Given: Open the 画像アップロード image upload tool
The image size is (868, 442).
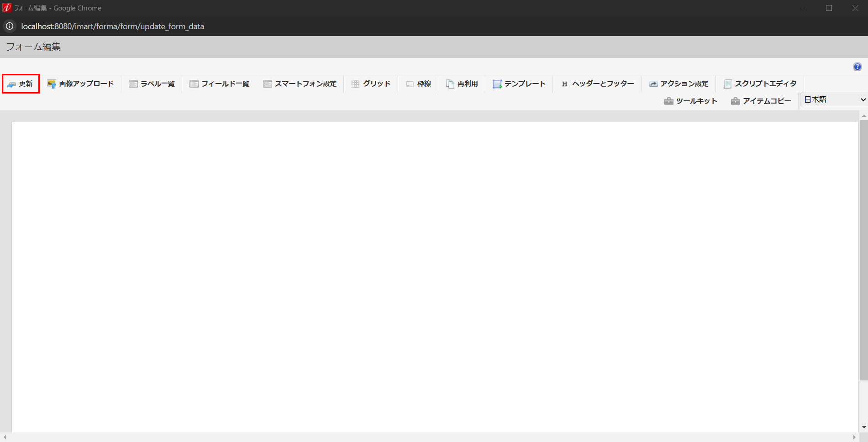Looking at the screenshot, I should (80, 83).
